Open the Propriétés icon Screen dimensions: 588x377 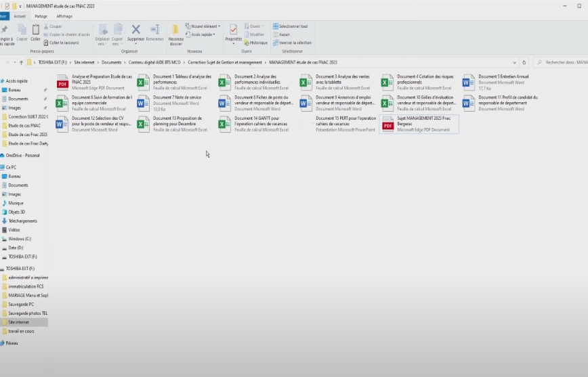(x=233, y=29)
